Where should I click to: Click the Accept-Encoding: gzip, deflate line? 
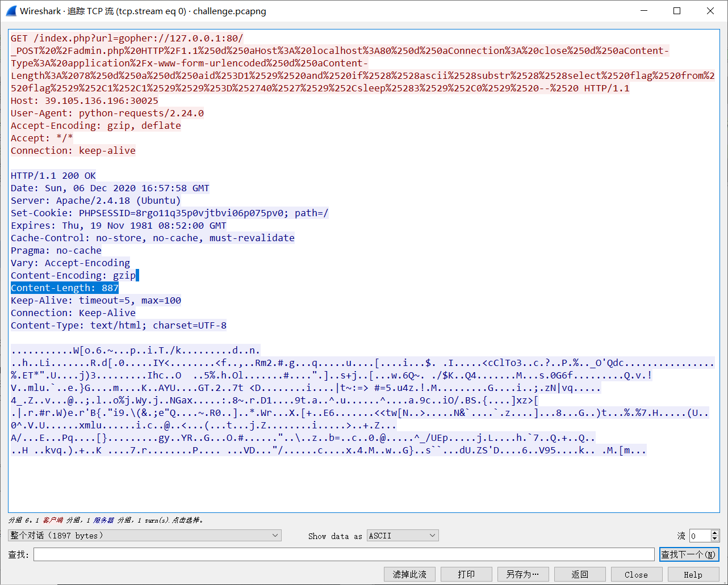click(96, 126)
